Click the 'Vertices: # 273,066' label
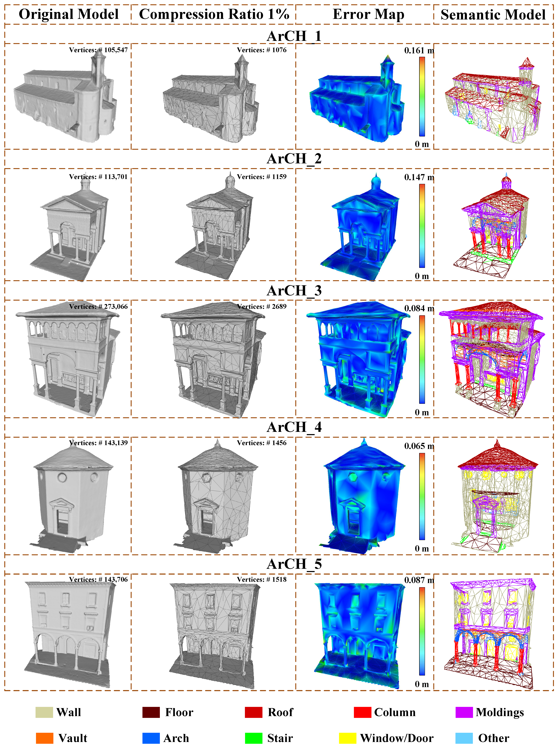560x750 pixels. point(98,306)
